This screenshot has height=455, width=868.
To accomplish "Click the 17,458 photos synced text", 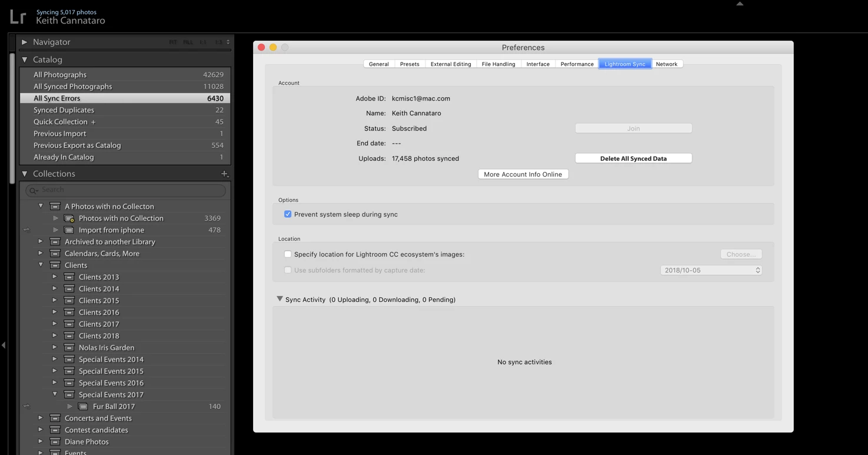I will (x=425, y=158).
